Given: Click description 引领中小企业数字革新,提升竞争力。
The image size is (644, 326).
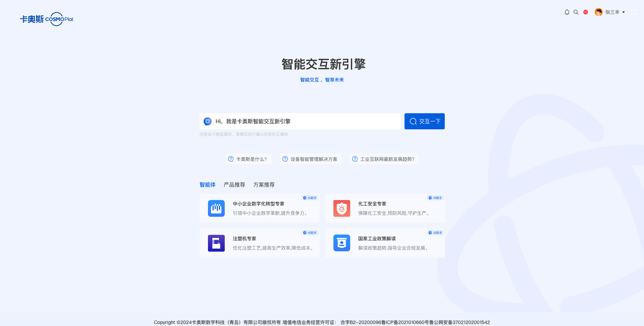Looking at the screenshot, I should [271, 213].
